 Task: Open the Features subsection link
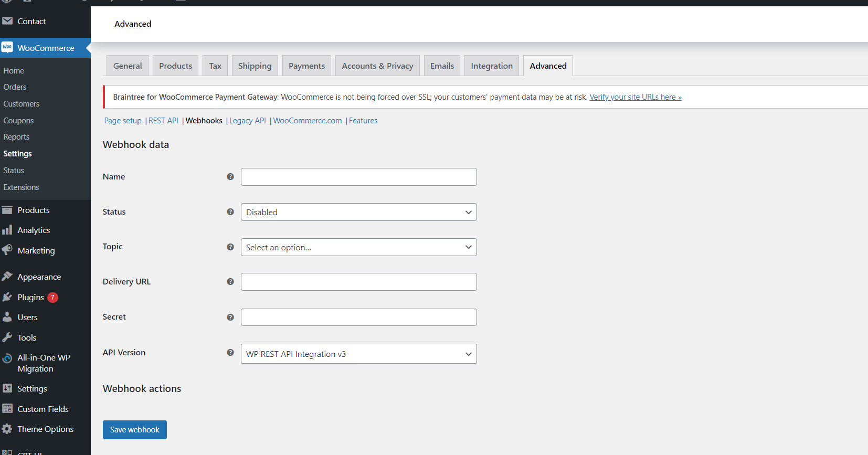click(x=363, y=121)
